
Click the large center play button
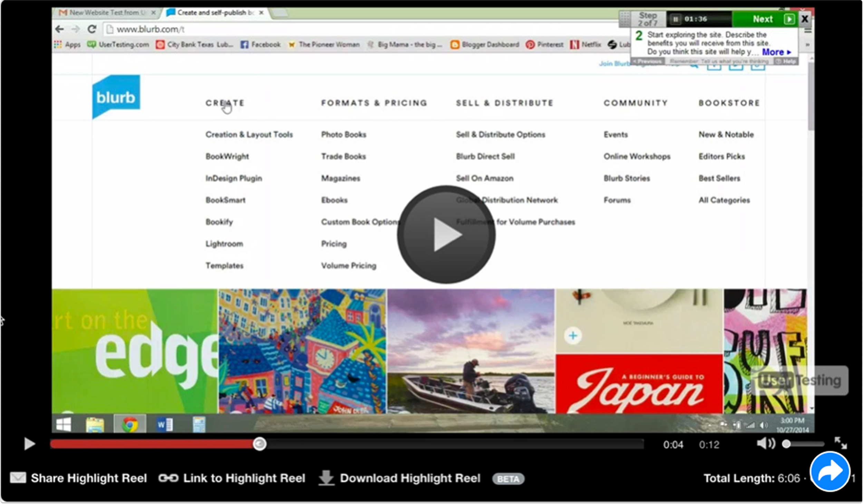click(446, 235)
